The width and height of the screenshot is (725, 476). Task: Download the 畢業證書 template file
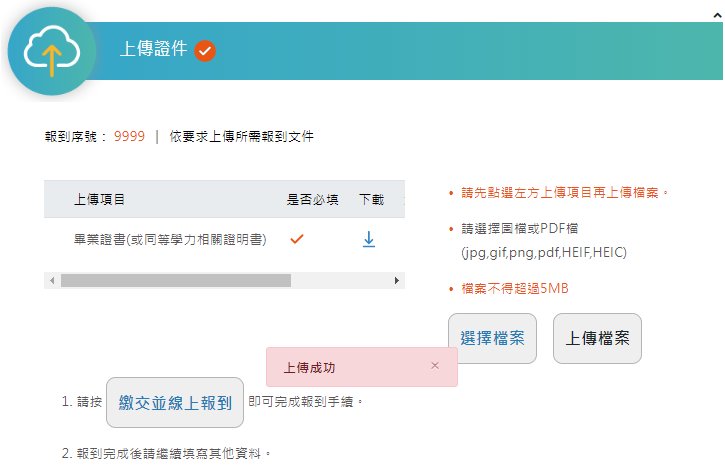tap(369, 240)
